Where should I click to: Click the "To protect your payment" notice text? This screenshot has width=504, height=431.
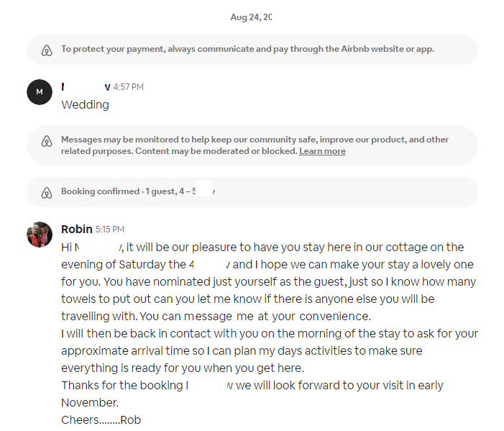click(x=247, y=50)
